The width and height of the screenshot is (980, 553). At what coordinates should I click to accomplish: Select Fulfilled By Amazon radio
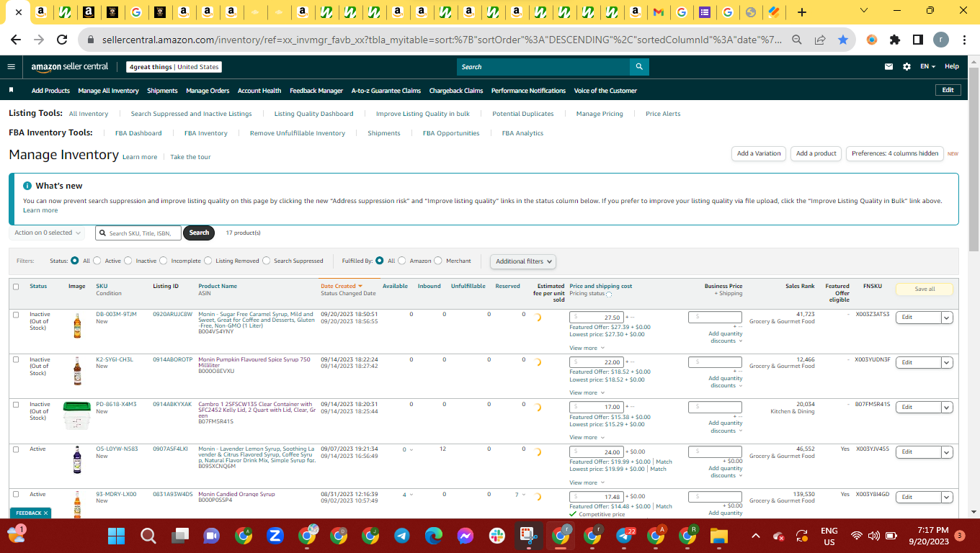click(402, 261)
